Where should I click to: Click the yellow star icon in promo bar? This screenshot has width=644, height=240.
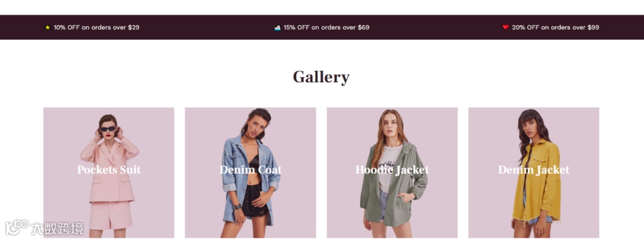[48, 27]
